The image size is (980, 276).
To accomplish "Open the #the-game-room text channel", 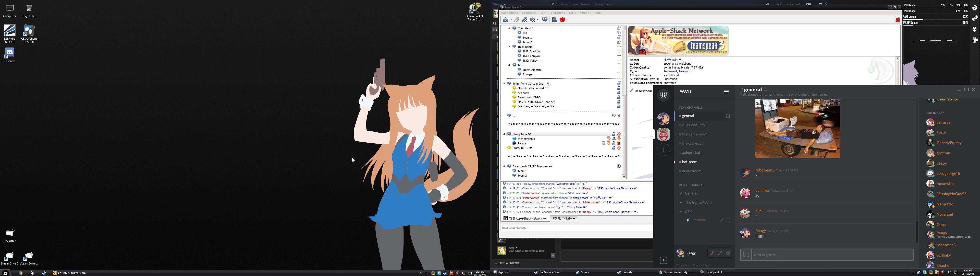I will click(x=693, y=134).
